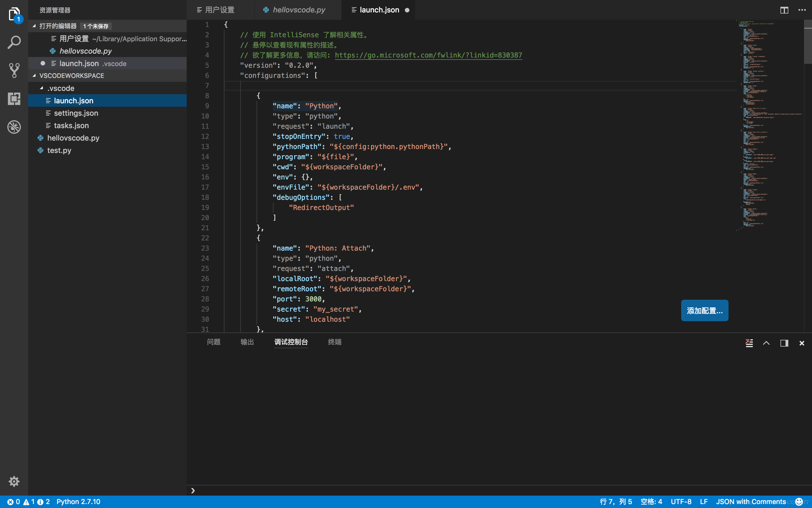Open tasks.json in the file tree
Screen dimensions: 812x508
point(107,126)
